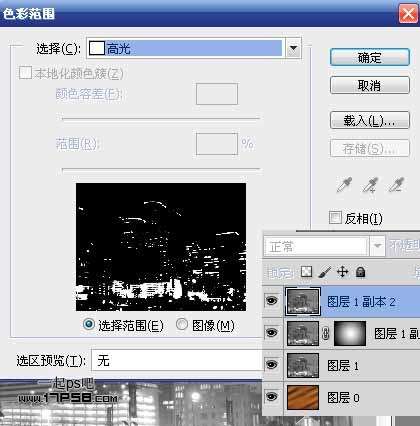
Task: Click the lock transparent pixels icon
Action: point(306,272)
